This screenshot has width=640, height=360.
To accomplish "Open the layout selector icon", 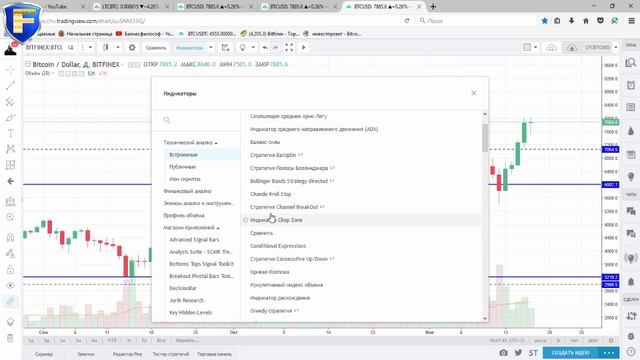I will pos(527,48).
